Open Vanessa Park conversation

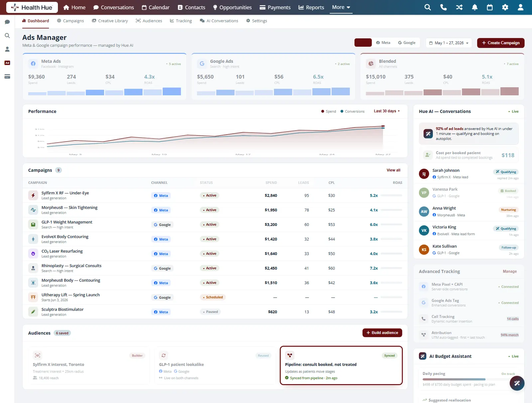(469, 193)
